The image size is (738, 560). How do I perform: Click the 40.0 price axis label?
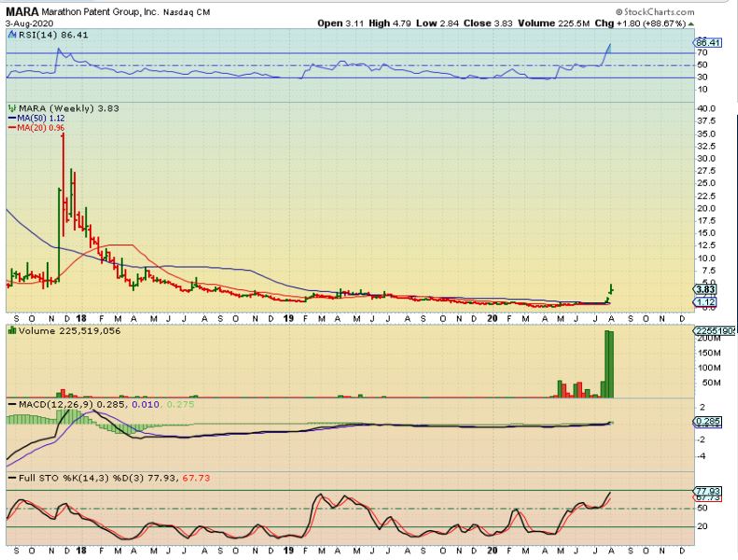click(705, 108)
